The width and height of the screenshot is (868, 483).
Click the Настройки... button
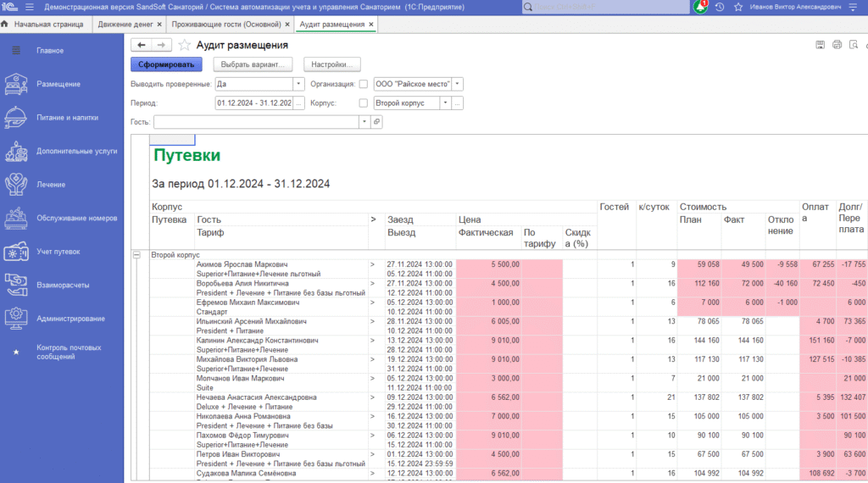333,64
